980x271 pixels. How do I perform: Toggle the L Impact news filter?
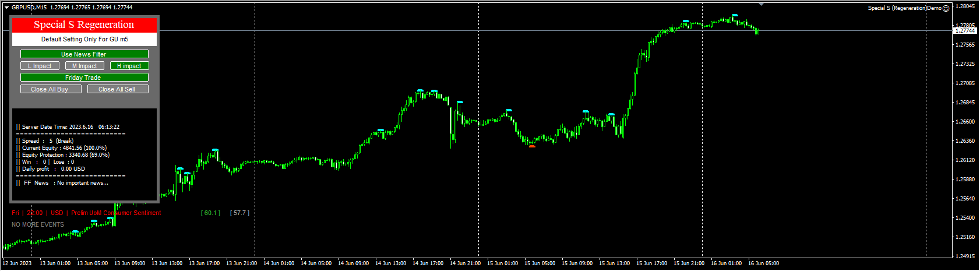pos(40,66)
